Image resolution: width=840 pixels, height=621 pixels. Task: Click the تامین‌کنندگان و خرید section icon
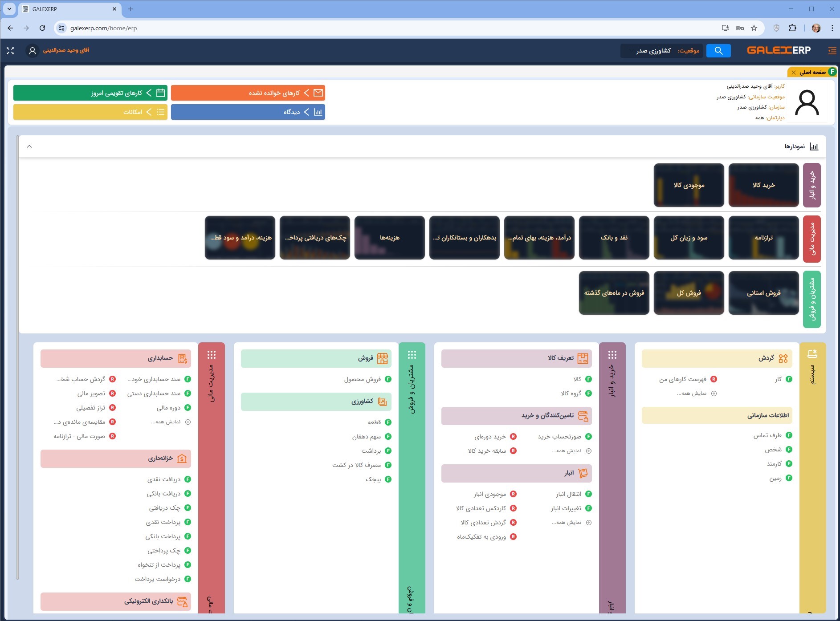[x=583, y=416]
